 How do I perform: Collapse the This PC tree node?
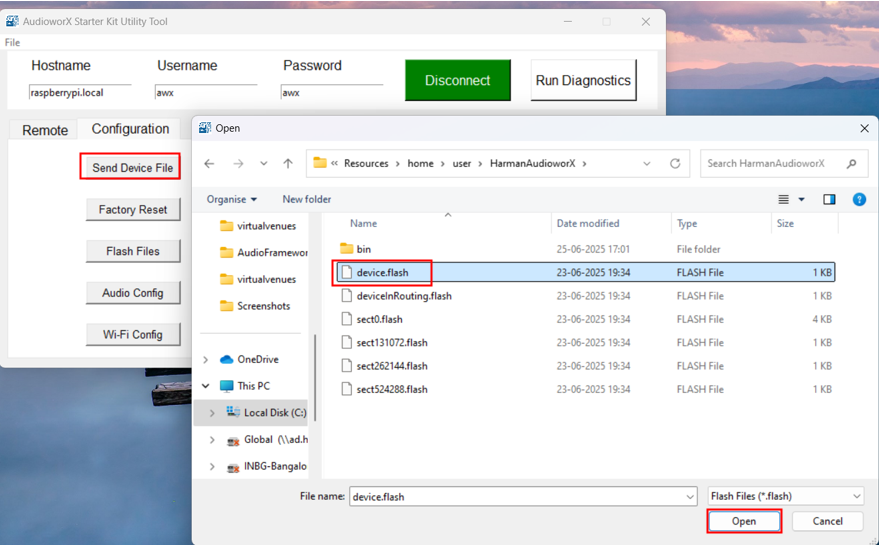point(206,386)
